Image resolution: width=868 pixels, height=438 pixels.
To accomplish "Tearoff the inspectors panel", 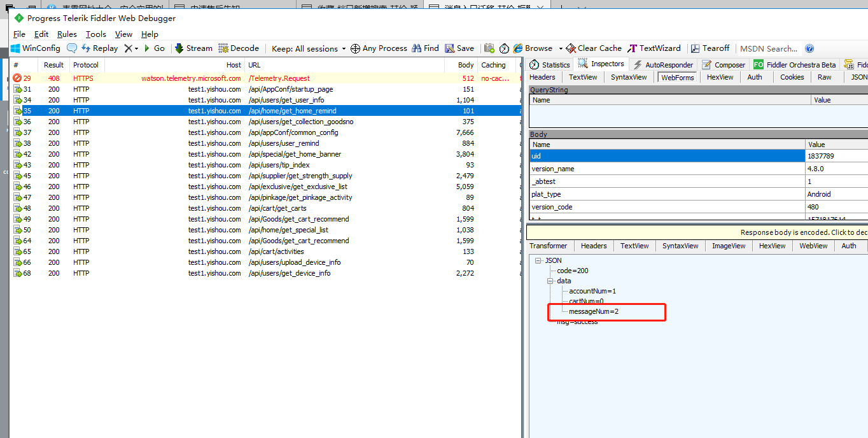I will tap(710, 48).
